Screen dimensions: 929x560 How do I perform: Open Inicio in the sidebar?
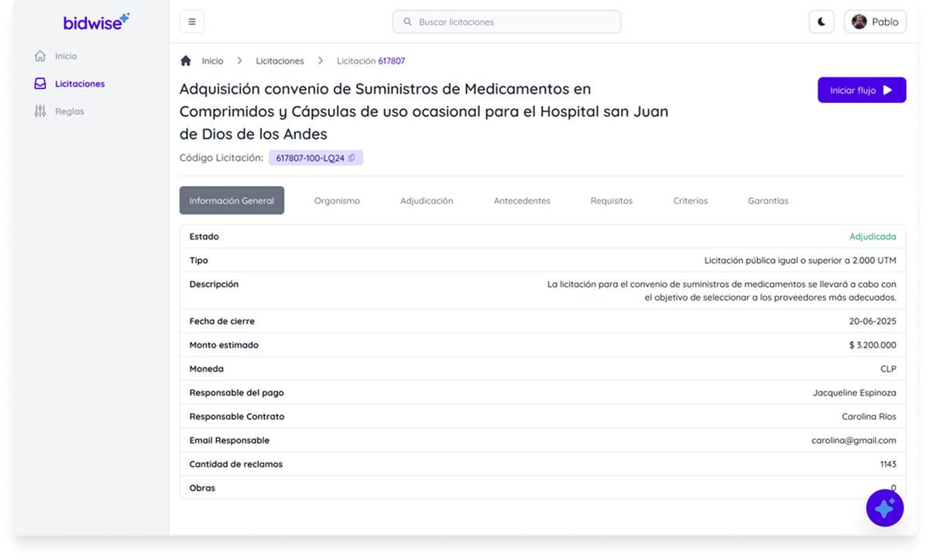pyautogui.click(x=66, y=56)
